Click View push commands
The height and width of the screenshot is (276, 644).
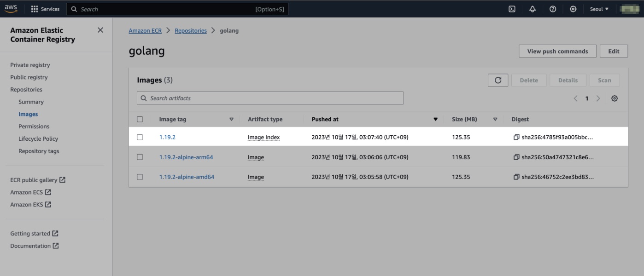pyautogui.click(x=557, y=51)
